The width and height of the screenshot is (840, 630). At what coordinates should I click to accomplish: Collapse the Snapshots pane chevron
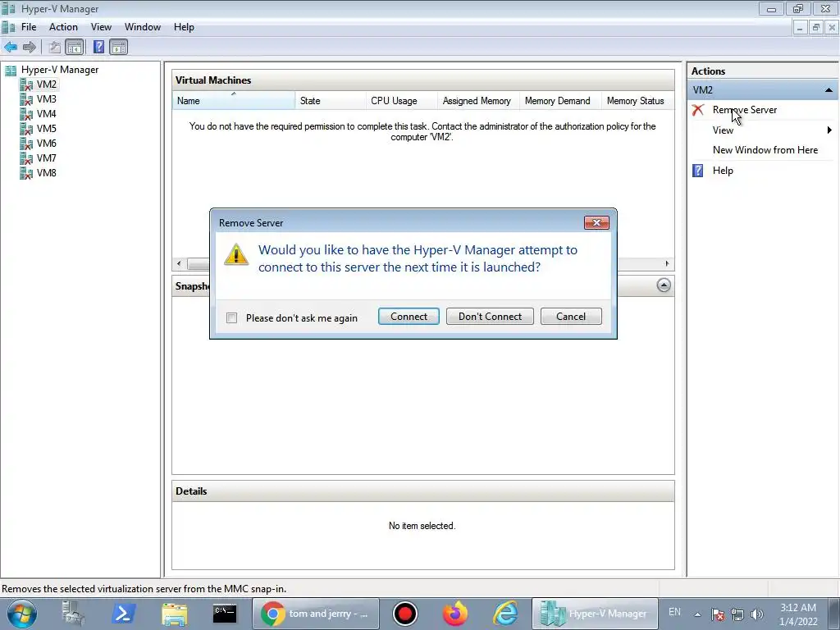tap(663, 285)
